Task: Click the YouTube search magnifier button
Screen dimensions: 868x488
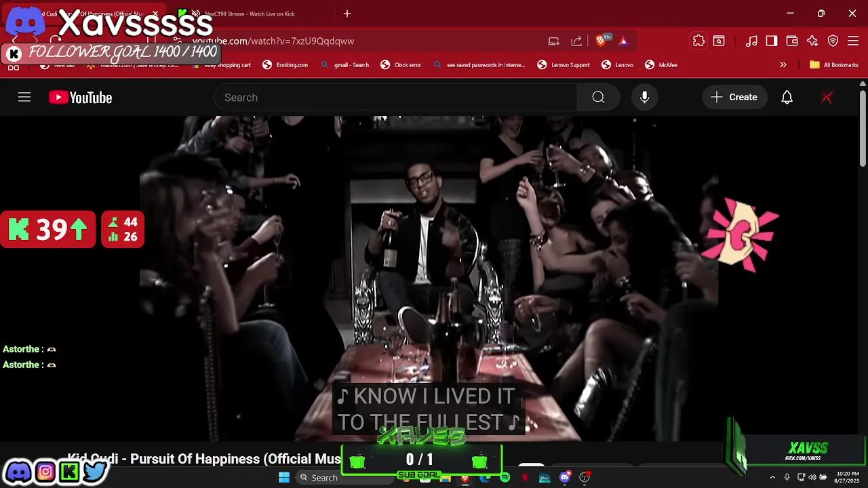Action: pyautogui.click(x=598, y=98)
